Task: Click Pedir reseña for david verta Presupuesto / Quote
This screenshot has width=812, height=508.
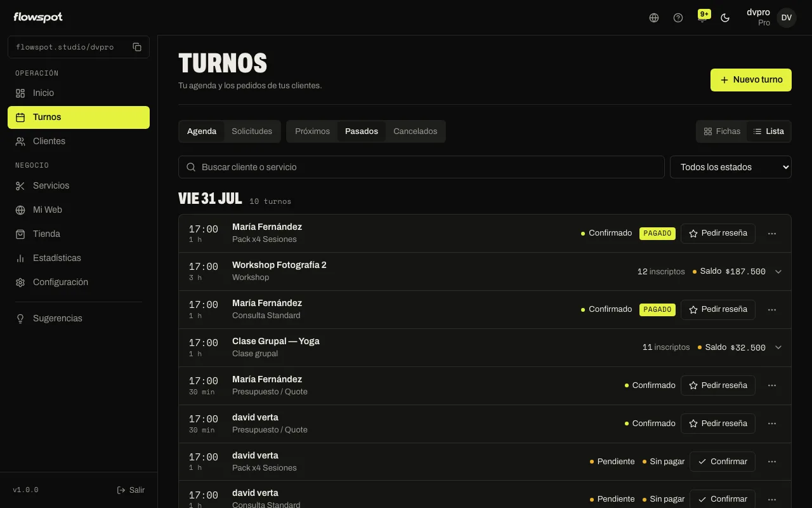Action: pyautogui.click(x=718, y=424)
